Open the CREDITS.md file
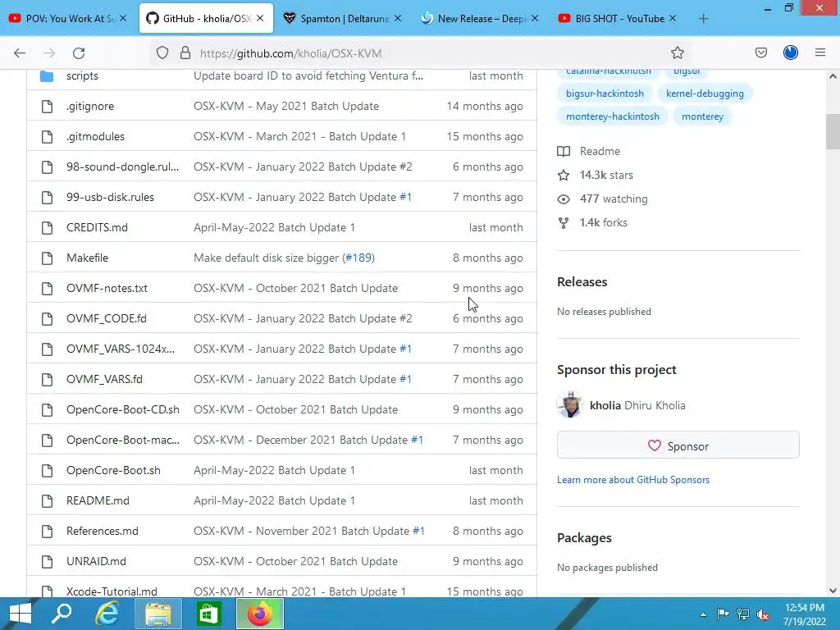 [x=97, y=228]
